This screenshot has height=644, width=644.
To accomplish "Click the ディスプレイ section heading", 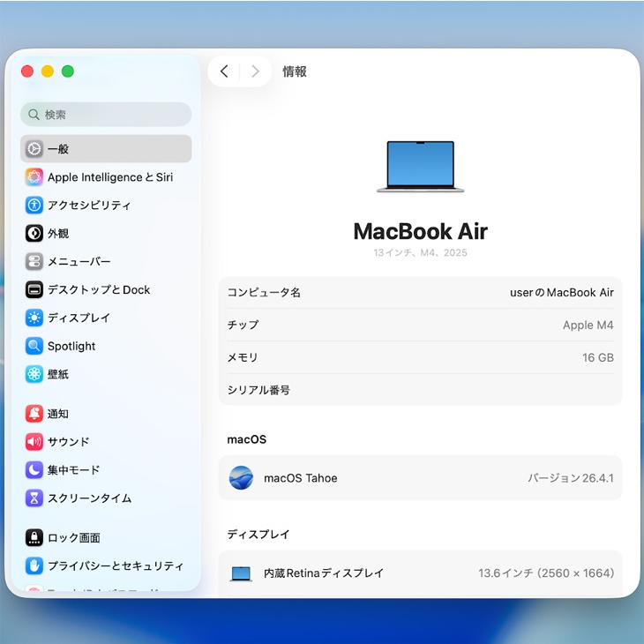I will coord(258,535).
